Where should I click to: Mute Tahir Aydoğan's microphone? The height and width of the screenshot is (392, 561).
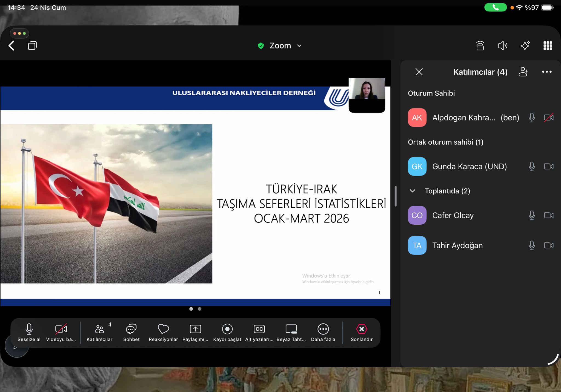[x=532, y=245]
